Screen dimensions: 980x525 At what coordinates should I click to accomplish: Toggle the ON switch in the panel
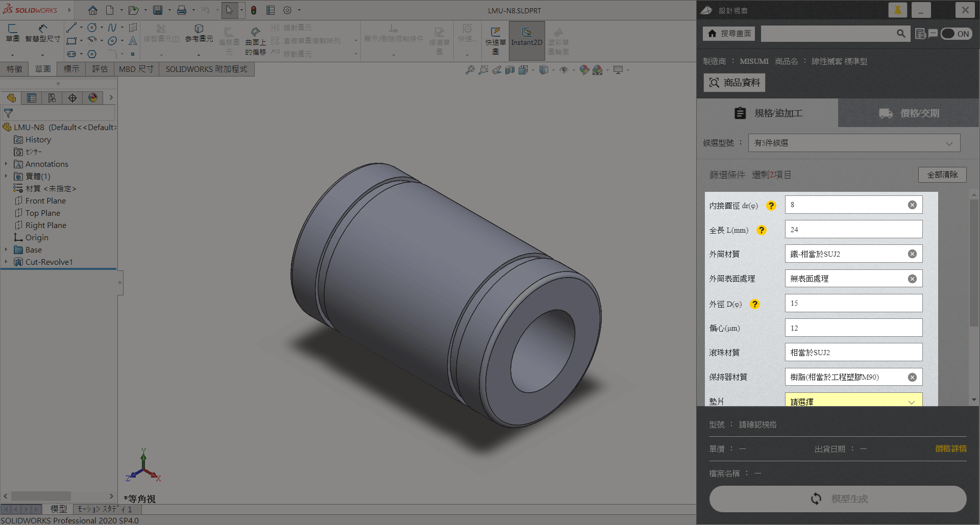point(956,34)
